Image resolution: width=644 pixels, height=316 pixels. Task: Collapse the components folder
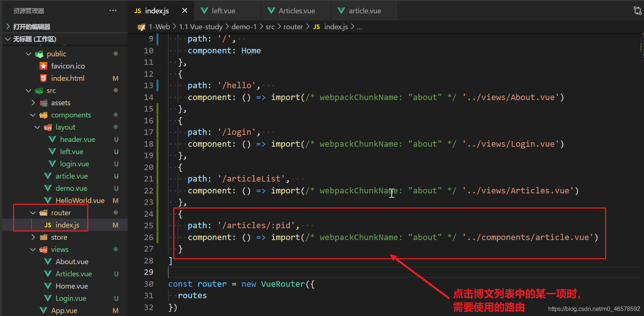(33, 115)
